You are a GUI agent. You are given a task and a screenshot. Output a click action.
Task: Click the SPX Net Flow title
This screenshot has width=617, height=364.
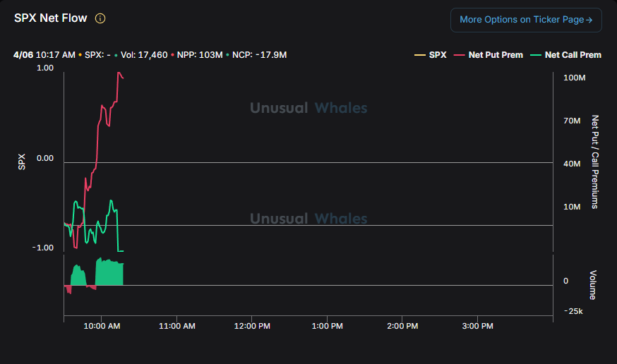pos(50,18)
